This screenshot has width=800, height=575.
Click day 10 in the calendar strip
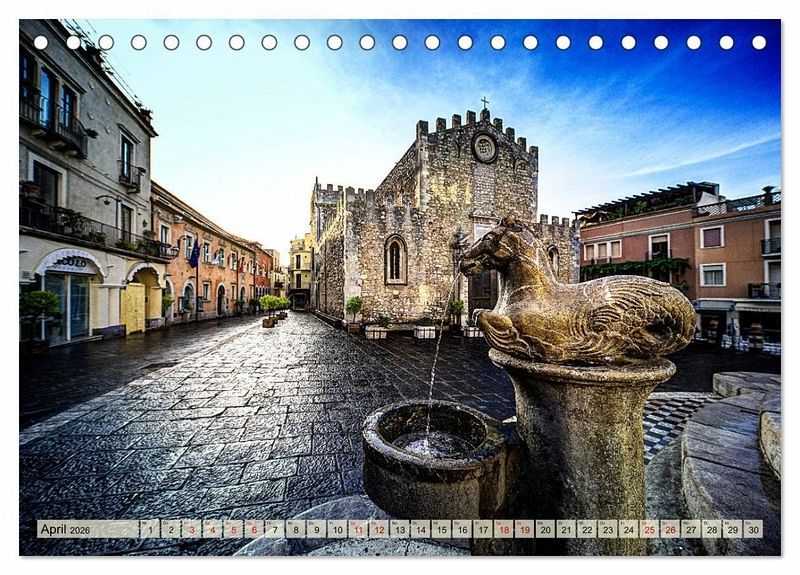337,529
